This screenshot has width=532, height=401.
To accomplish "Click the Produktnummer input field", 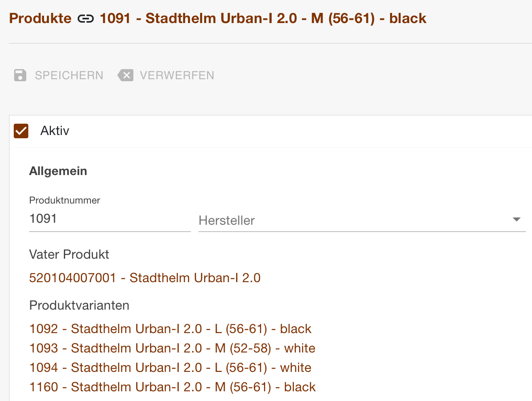I will (x=110, y=219).
